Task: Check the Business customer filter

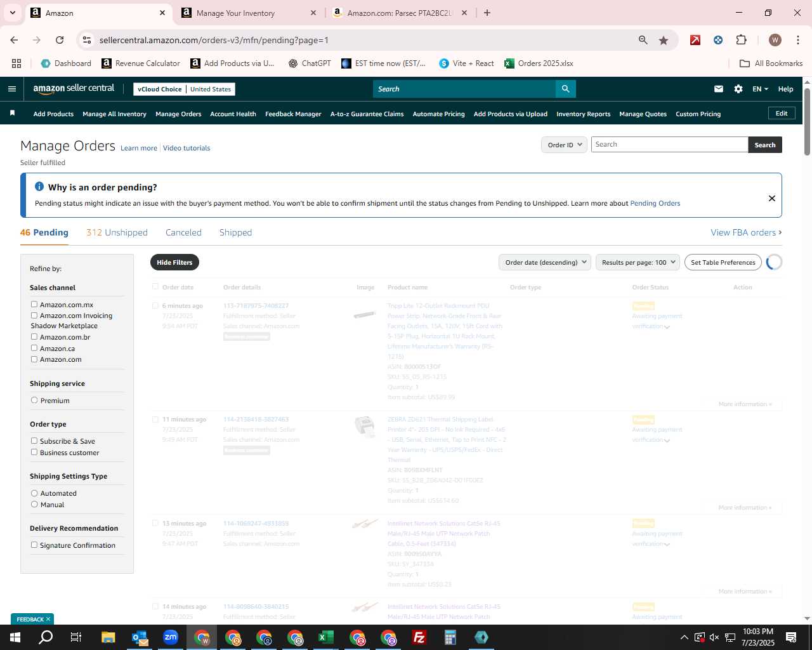Action: tap(34, 452)
